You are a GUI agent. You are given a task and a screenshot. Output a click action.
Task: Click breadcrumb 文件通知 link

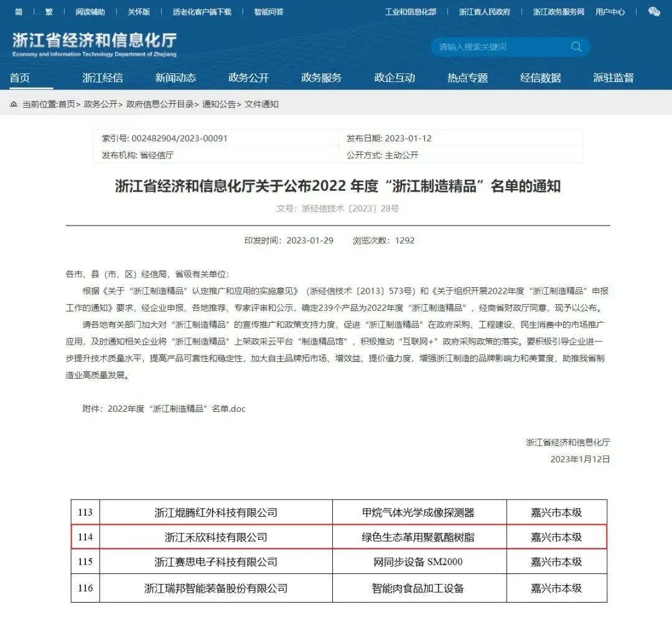point(261,104)
